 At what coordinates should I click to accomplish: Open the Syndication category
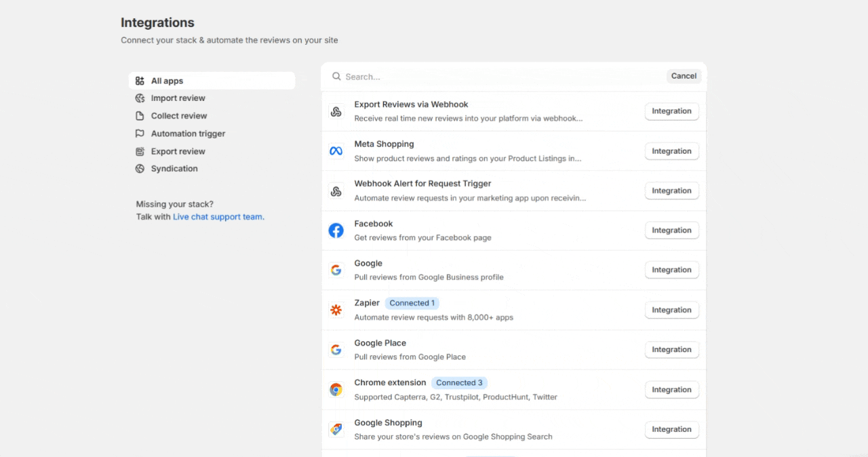coord(174,169)
